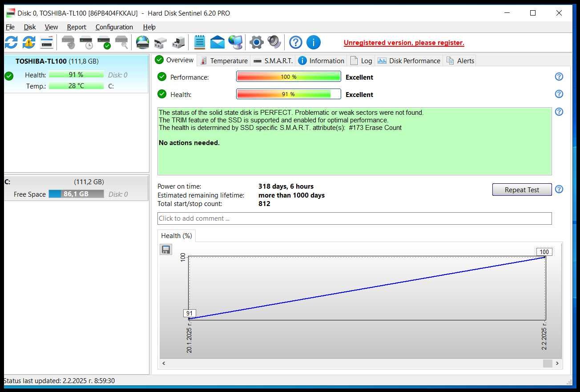Screen dimensions: 580x392
Task: Click the blue 'i' About toolbar icon
Action: 314,43
